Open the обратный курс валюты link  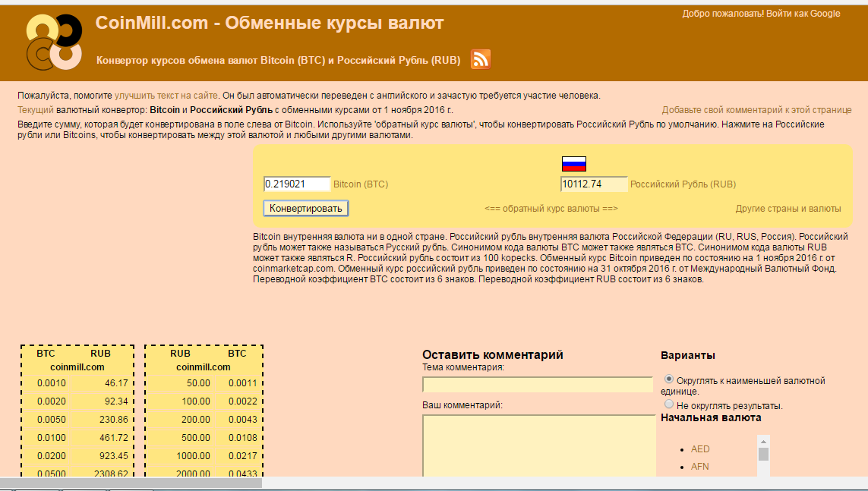551,209
